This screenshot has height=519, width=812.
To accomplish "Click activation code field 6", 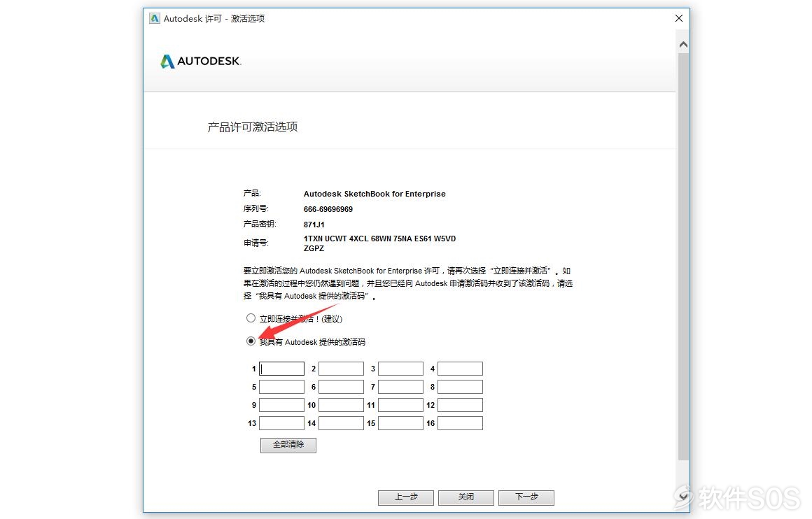I will [342, 387].
